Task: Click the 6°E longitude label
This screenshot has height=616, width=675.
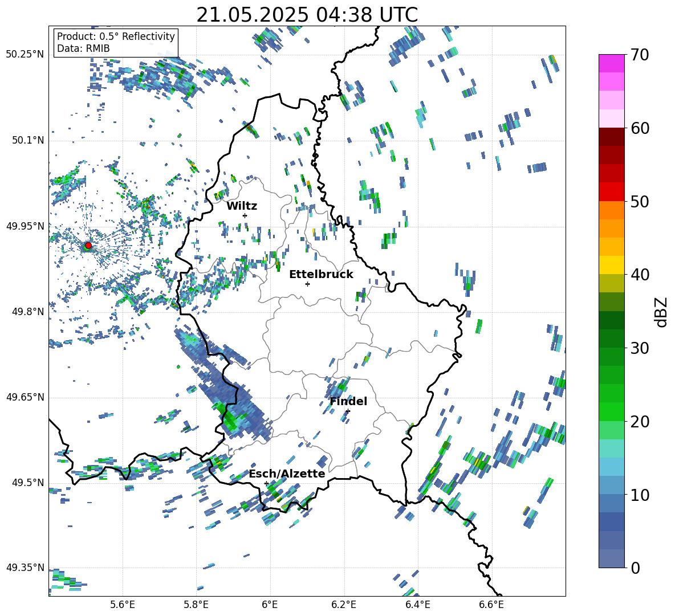Action: [x=270, y=605]
